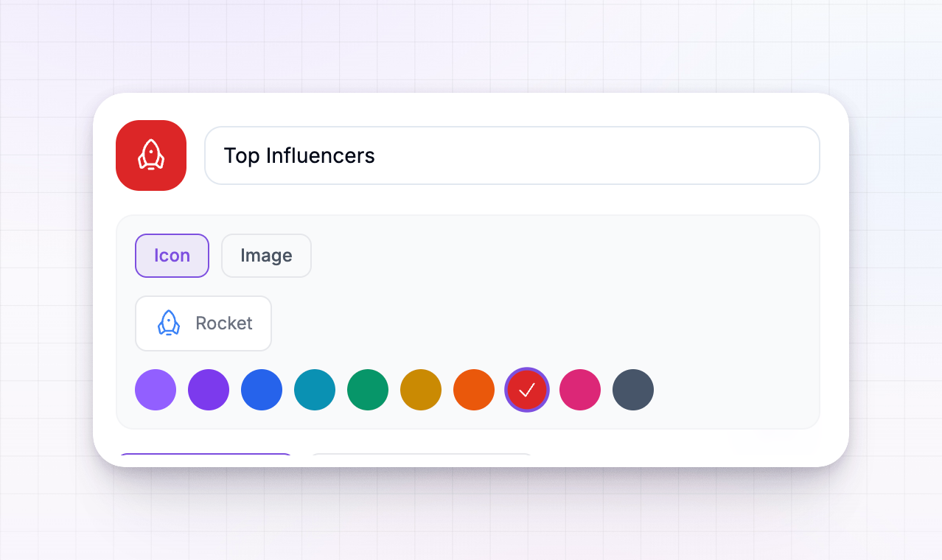Click the purple-outlined button below the color panel
Screen dimensions: 942x560
(206, 459)
